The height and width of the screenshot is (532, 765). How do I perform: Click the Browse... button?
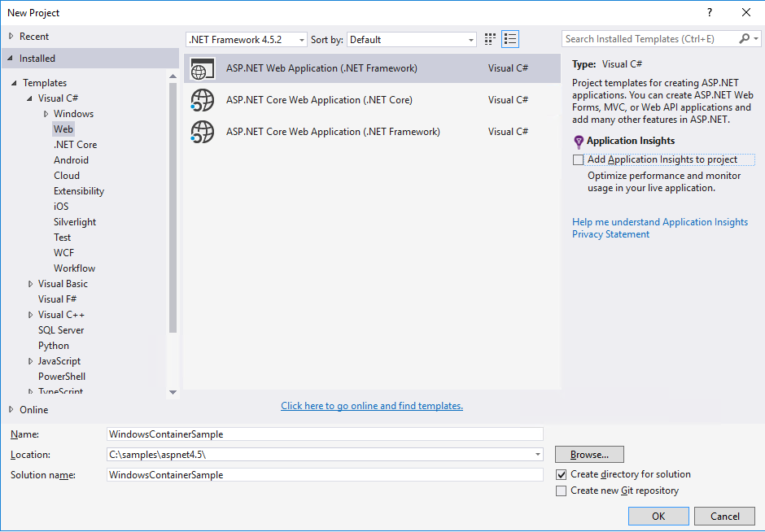coord(589,455)
